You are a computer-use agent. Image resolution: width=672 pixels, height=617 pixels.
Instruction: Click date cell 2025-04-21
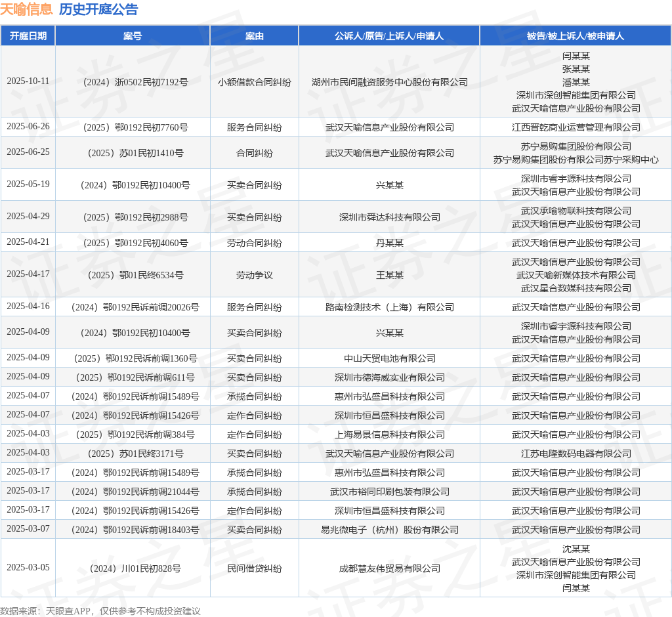[28, 242]
